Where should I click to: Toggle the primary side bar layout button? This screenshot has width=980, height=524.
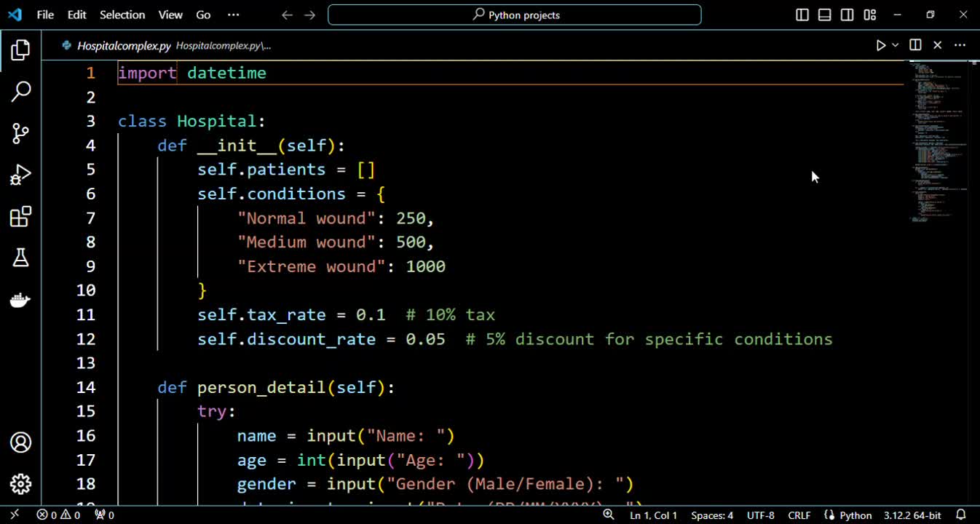pos(802,15)
